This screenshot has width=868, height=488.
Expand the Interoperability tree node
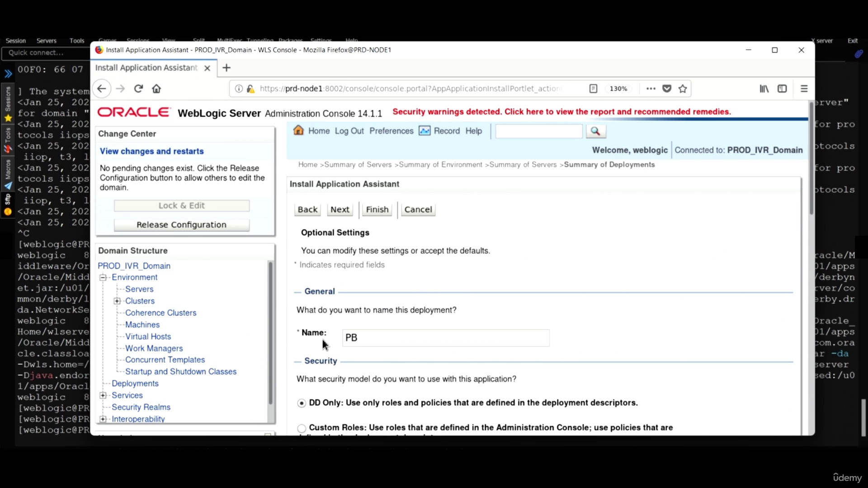[x=103, y=419]
